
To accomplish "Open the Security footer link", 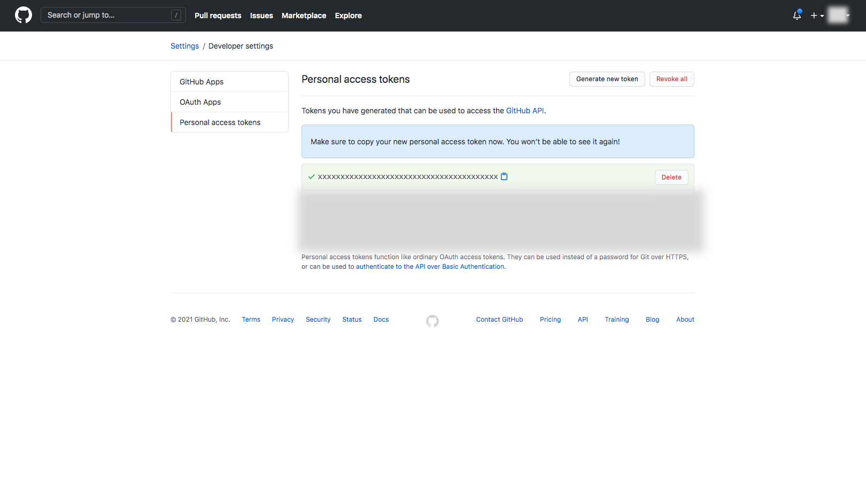I will pyautogui.click(x=318, y=320).
